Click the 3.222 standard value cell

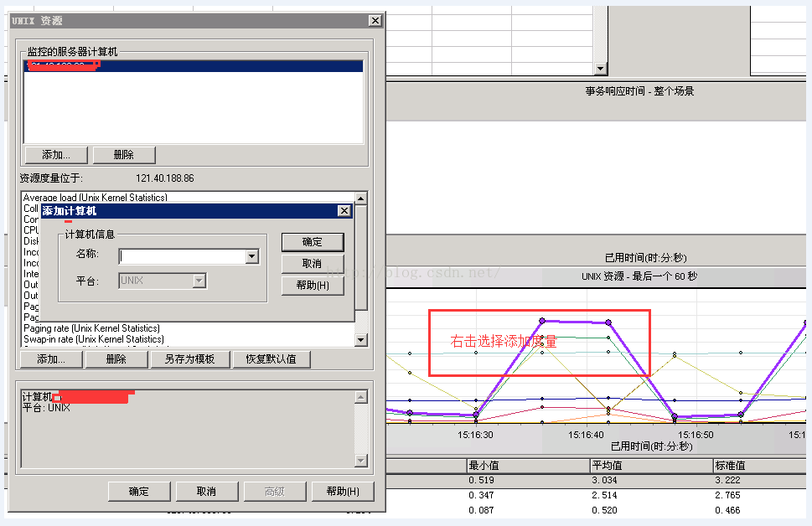coord(727,481)
